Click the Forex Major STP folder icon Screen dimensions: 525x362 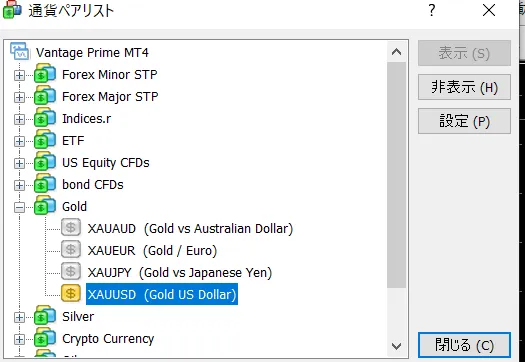(45, 96)
